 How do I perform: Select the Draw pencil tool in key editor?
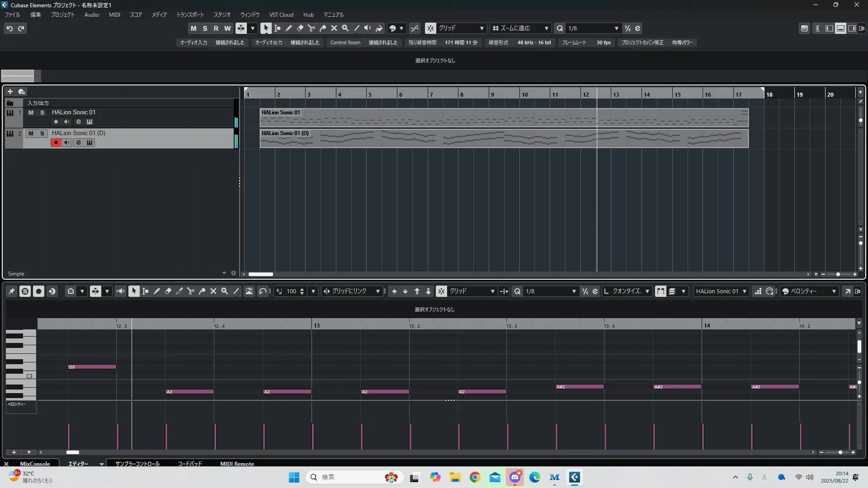click(x=157, y=291)
